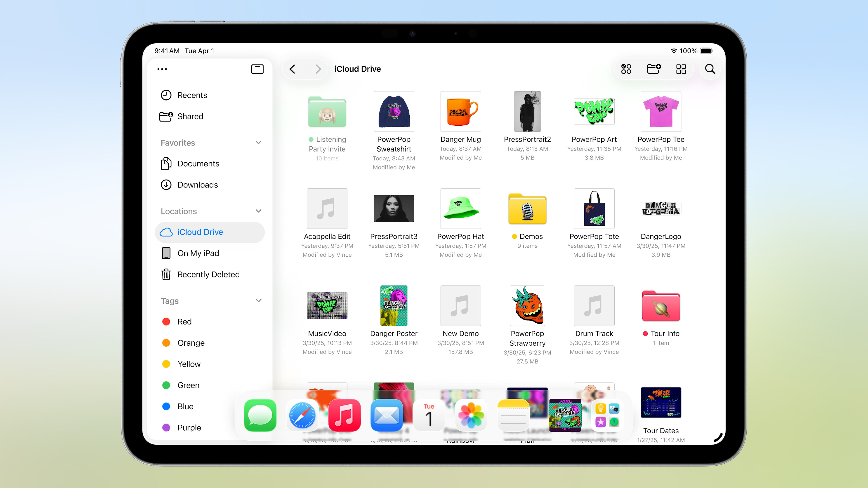The height and width of the screenshot is (488, 868).
Task: Tap the back navigation arrow
Action: click(292, 69)
